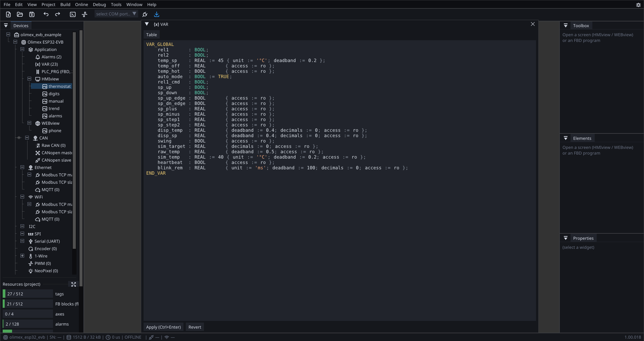This screenshot has height=341, width=644.
Task: Open the File menu
Action: tap(7, 5)
